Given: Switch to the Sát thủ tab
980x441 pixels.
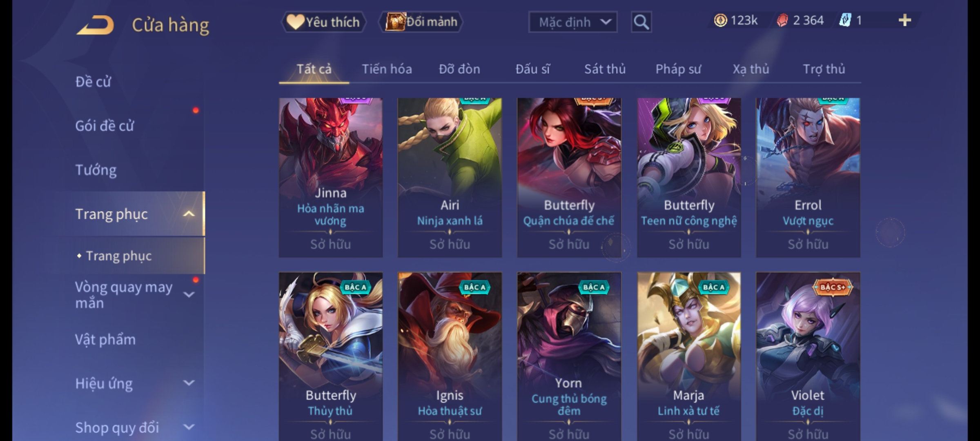Looking at the screenshot, I should pos(605,69).
